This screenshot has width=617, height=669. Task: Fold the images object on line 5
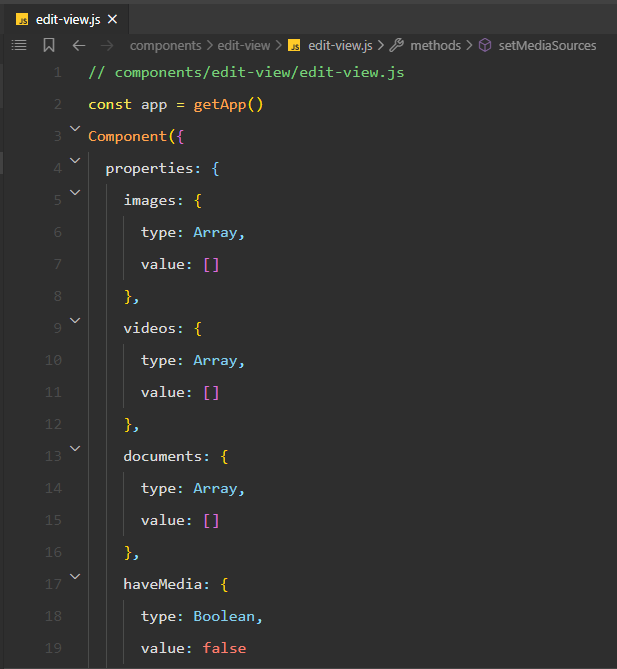click(x=75, y=192)
